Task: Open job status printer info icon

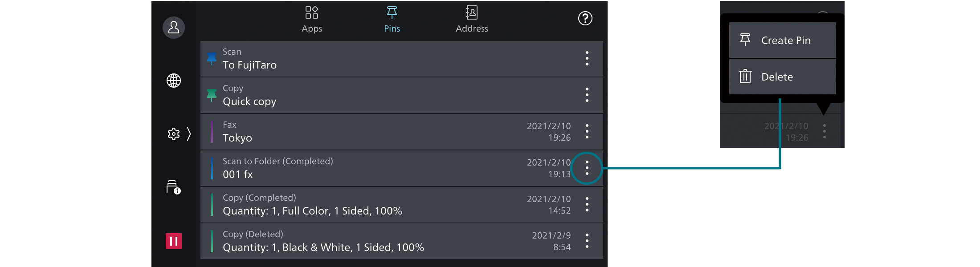Action: [173, 187]
